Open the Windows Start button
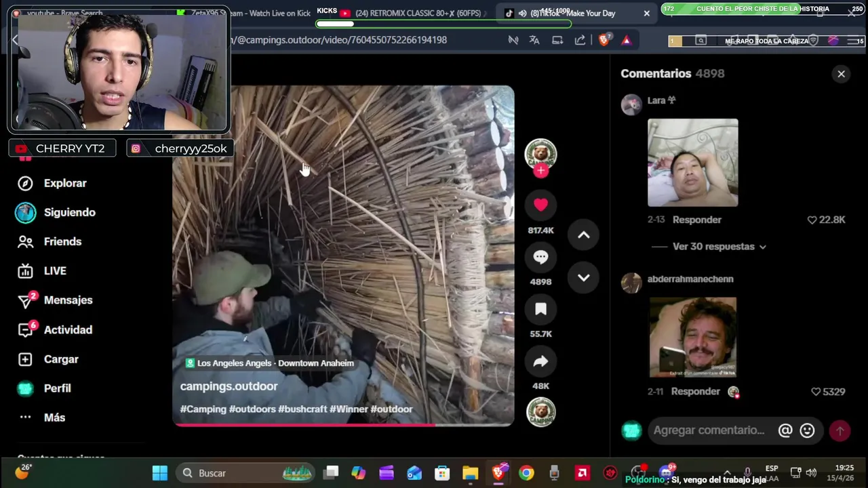The width and height of the screenshot is (868, 488). click(x=160, y=473)
